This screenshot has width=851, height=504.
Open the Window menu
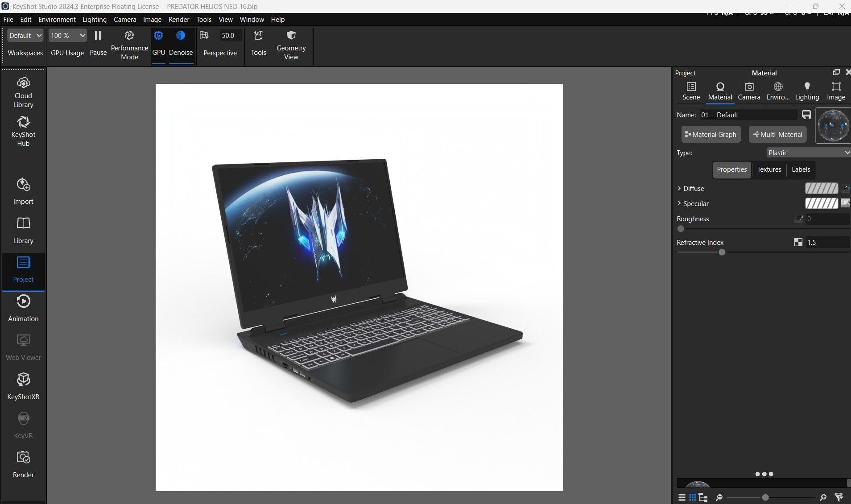(x=252, y=19)
